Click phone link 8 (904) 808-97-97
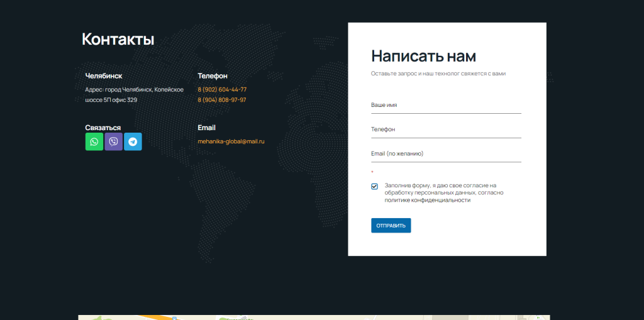This screenshot has width=644, height=320. click(x=222, y=100)
